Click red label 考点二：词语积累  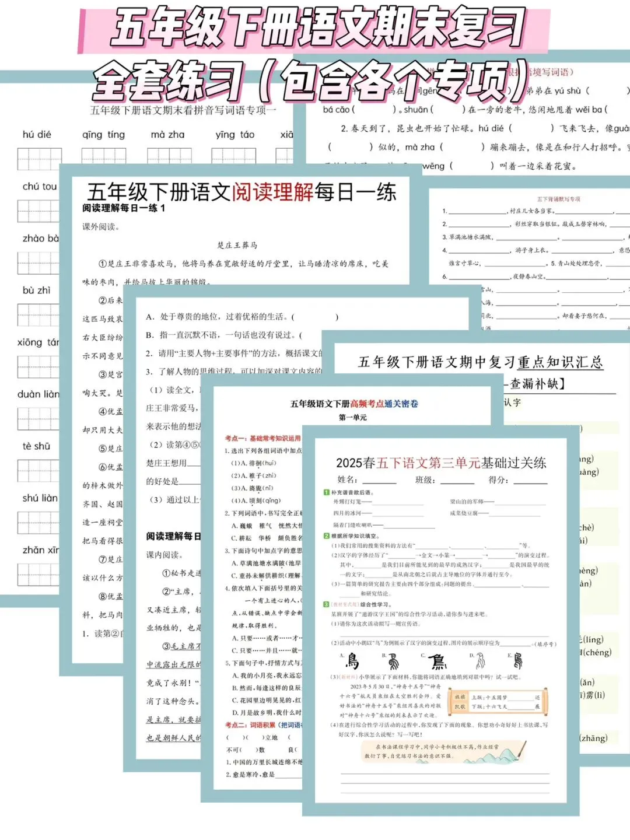point(250,725)
